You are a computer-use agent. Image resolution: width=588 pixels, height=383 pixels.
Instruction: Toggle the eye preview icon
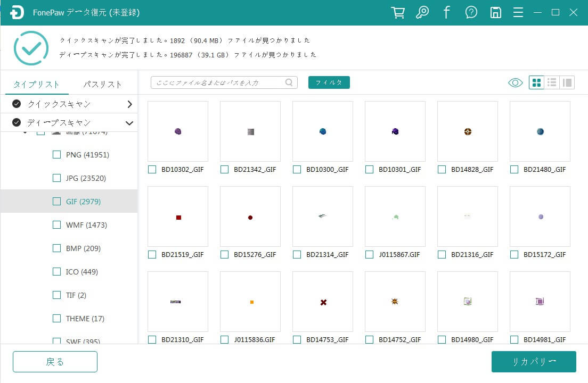(x=515, y=83)
